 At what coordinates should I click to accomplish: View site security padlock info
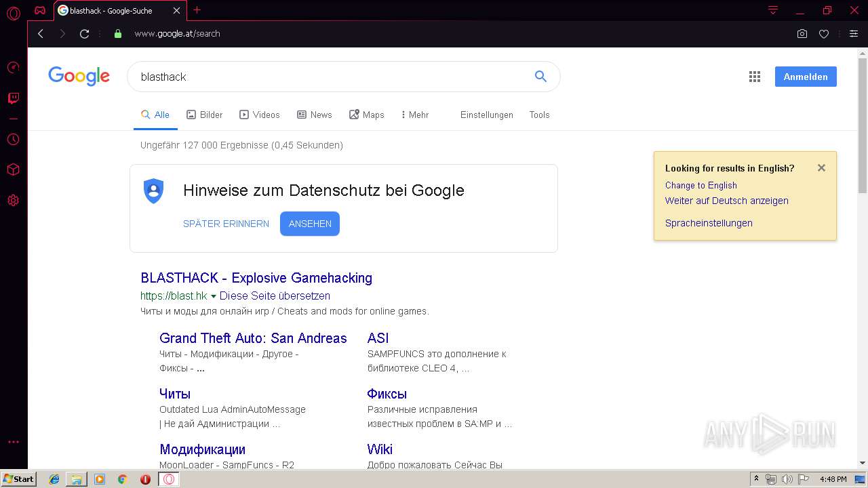point(118,33)
